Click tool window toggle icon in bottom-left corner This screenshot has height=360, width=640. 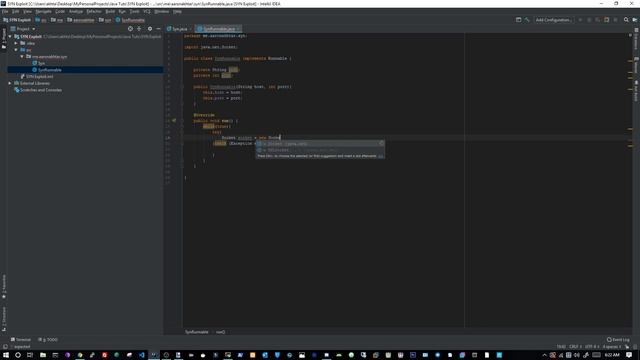(5, 347)
